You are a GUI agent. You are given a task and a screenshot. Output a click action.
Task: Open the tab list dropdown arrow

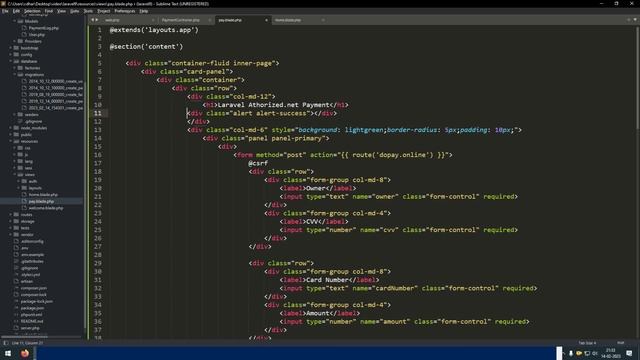(x=635, y=20)
